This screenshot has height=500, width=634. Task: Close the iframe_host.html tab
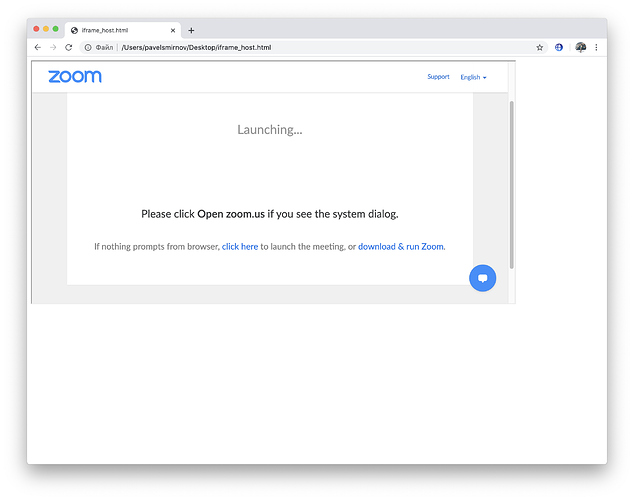(x=173, y=30)
